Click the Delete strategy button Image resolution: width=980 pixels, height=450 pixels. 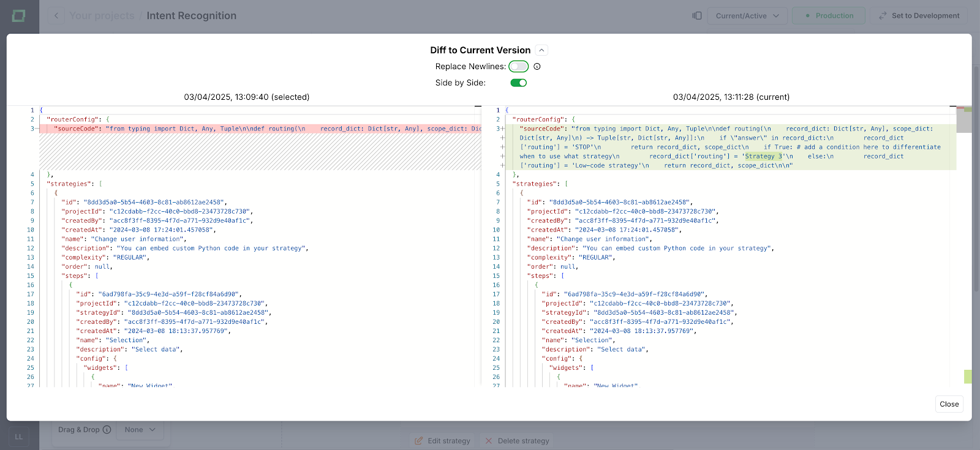(515, 441)
